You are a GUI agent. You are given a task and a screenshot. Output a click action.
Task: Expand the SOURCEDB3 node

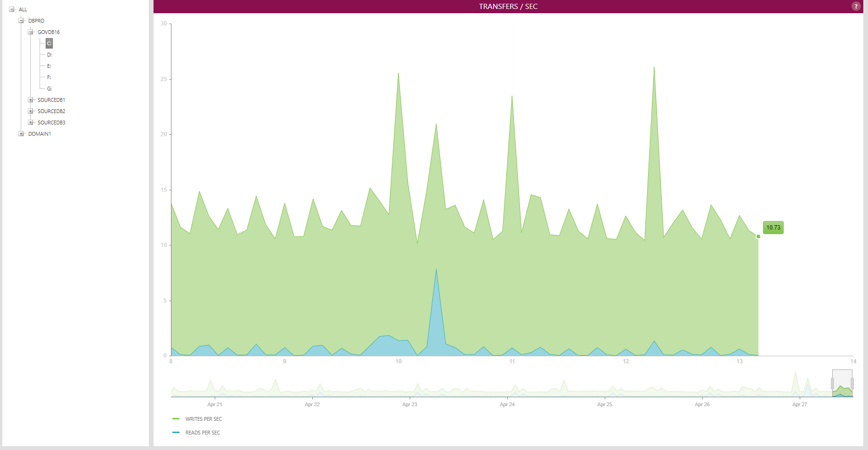pyautogui.click(x=31, y=123)
